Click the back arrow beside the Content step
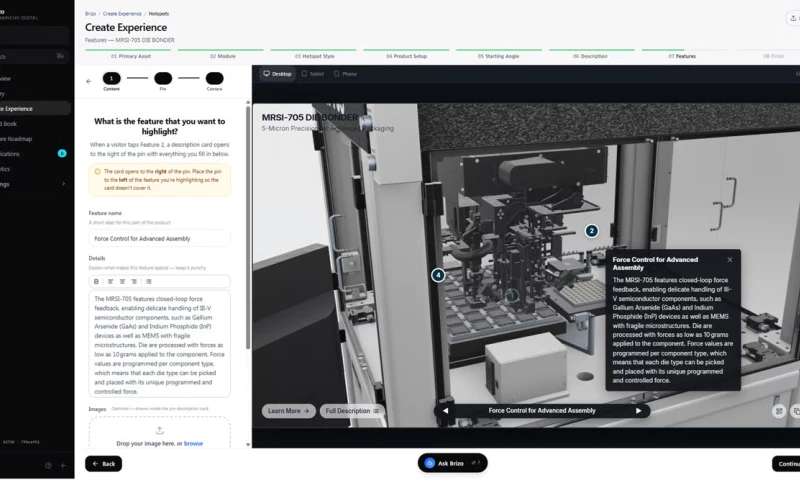Screen dimensions: 800x480 pyautogui.click(x=89, y=81)
